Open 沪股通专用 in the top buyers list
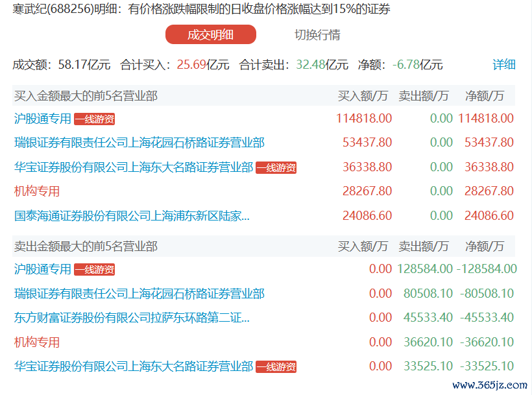 (42, 119)
